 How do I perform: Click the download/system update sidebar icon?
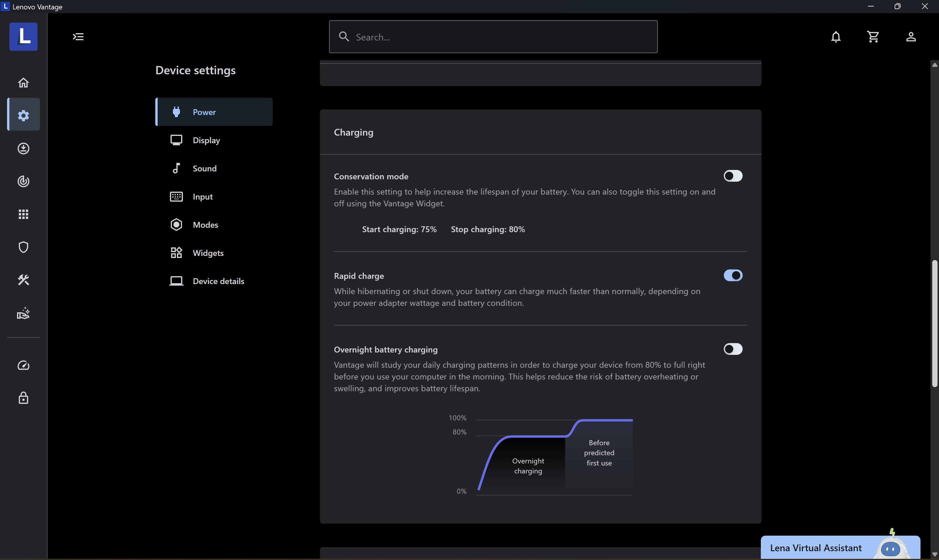(23, 148)
